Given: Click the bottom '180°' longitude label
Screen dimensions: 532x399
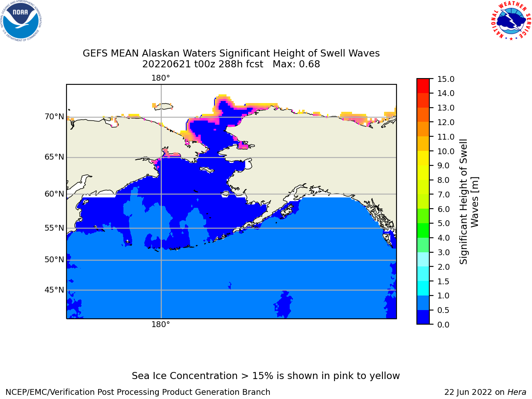Looking at the screenshot, I should [160, 325].
